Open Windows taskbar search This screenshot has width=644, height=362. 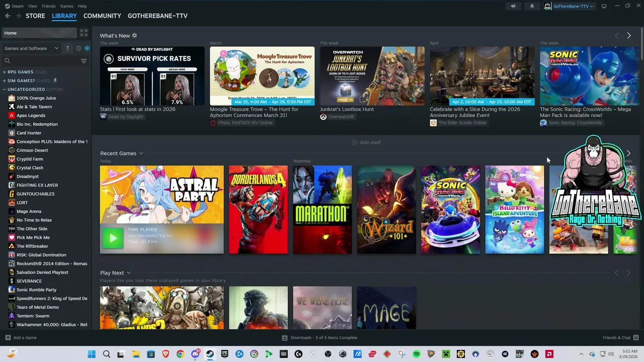(x=107, y=354)
